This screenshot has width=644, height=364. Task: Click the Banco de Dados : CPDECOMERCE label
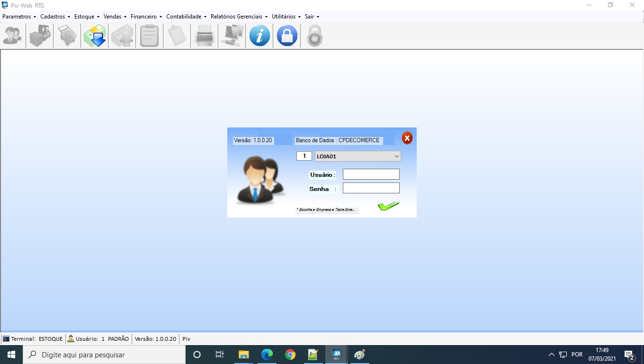tap(338, 140)
